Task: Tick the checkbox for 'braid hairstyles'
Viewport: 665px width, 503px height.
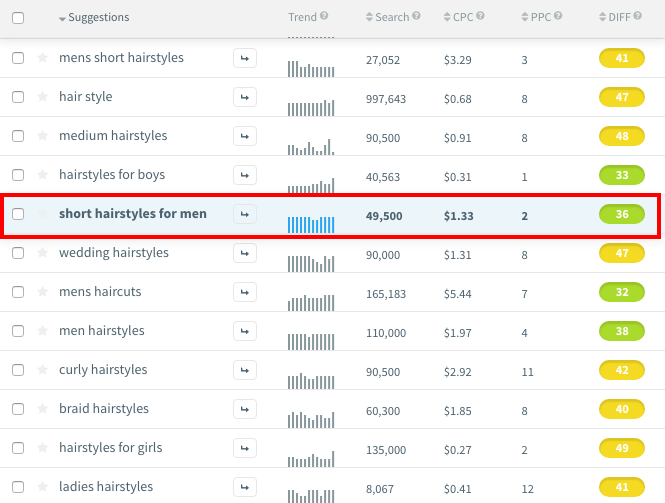Action: pos(18,409)
